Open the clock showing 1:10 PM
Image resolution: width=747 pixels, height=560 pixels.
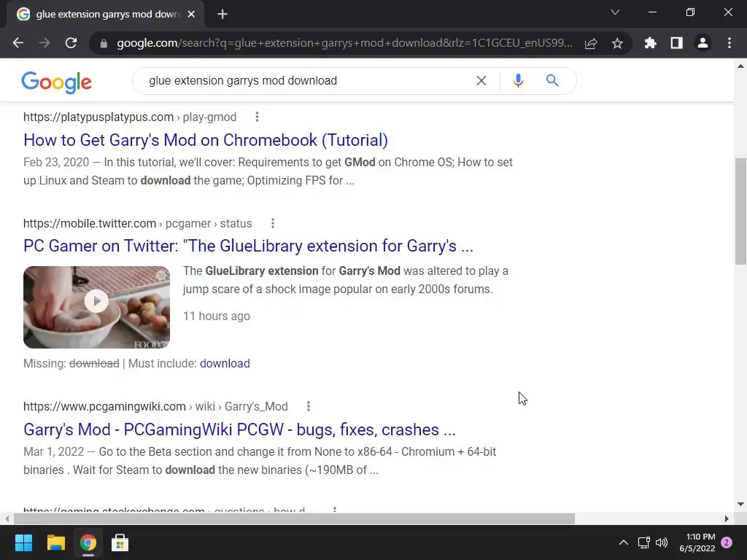697,542
